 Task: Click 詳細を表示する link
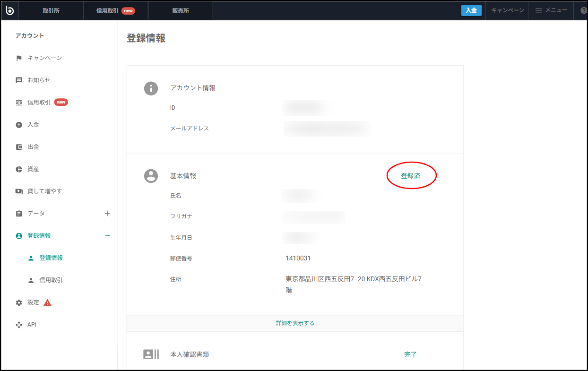295,323
